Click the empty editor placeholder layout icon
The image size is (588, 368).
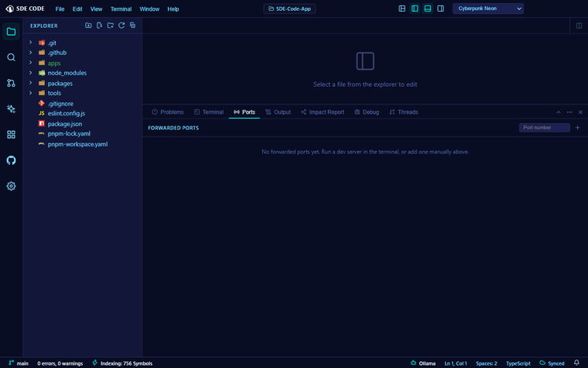click(x=365, y=61)
